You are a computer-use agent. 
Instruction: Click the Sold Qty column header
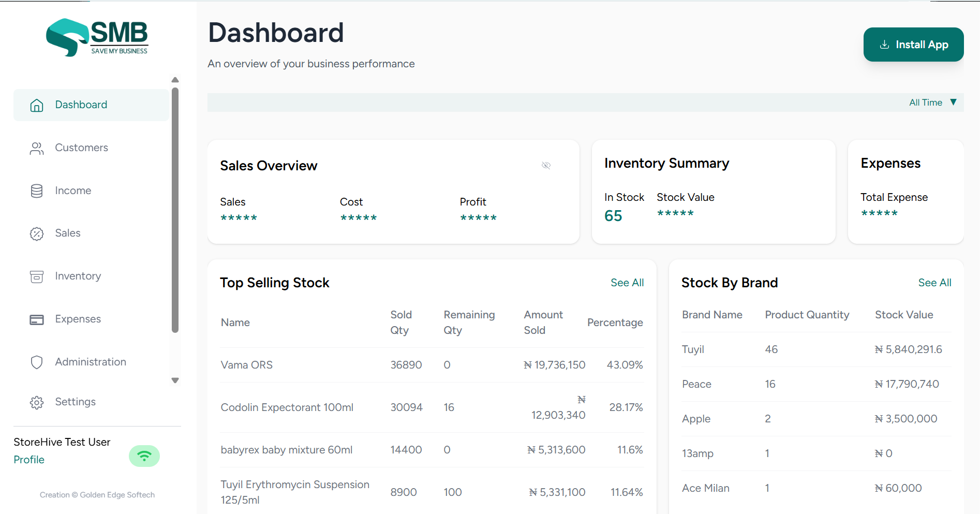401,322
